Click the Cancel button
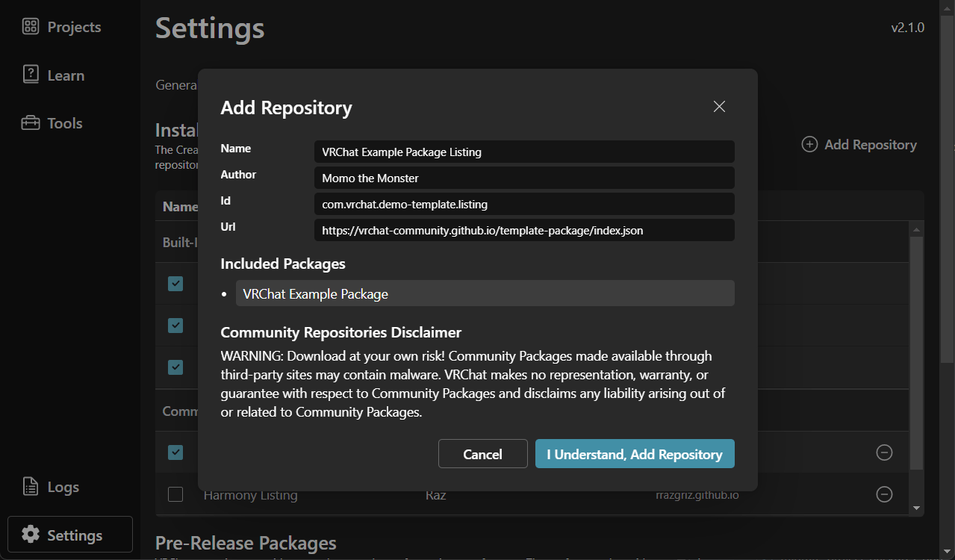 [x=482, y=454]
